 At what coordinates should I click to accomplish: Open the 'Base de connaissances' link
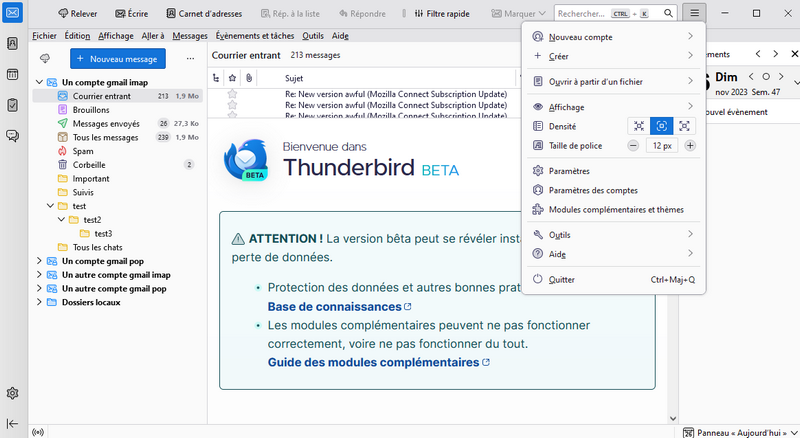pos(333,306)
